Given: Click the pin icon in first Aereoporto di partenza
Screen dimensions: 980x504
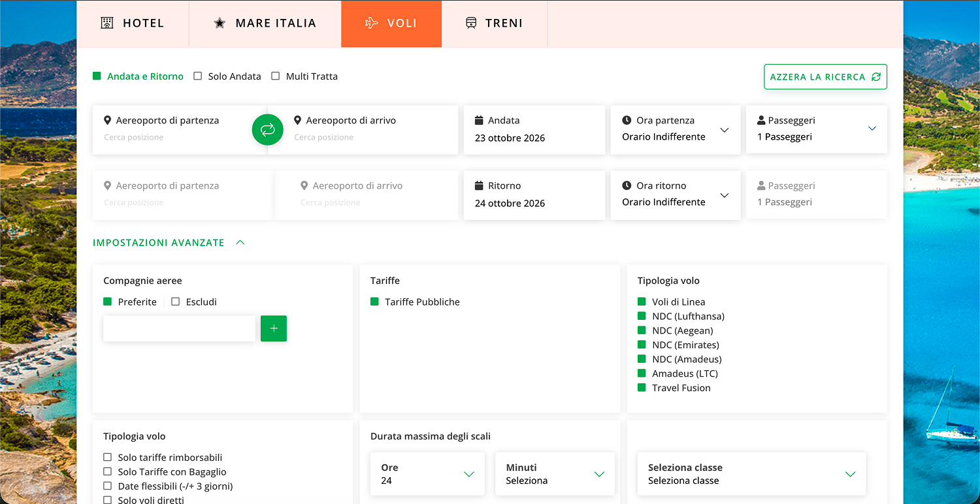Looking at the screenshot, I should [108, 120].
